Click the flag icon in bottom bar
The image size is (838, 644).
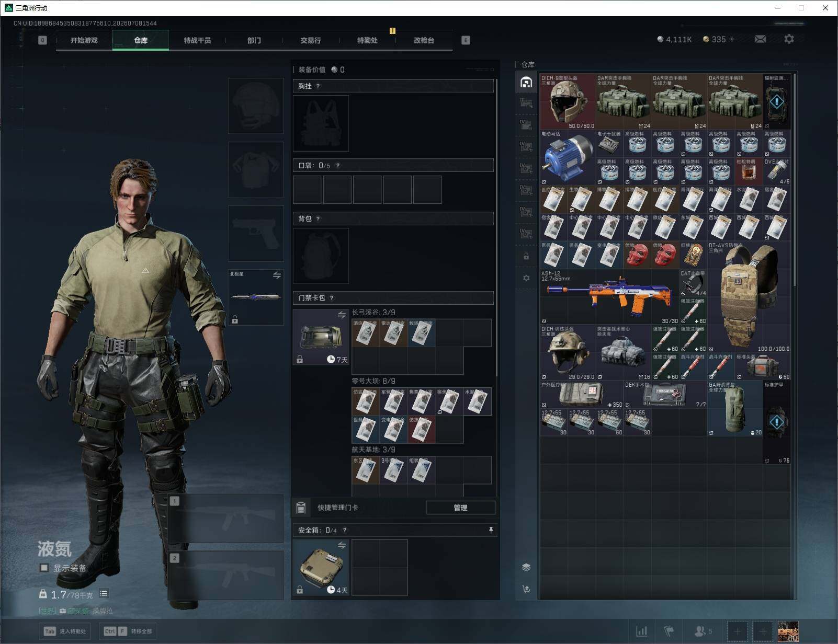click(669, 631)
